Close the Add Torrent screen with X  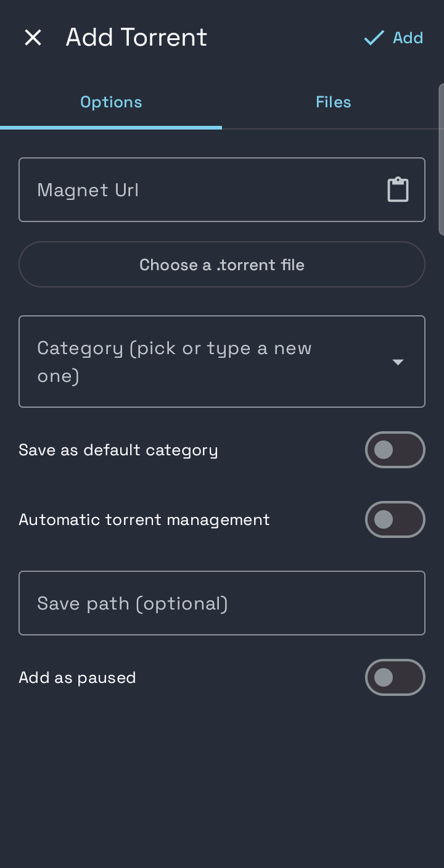pyautogui.click(x=33, y=38)
